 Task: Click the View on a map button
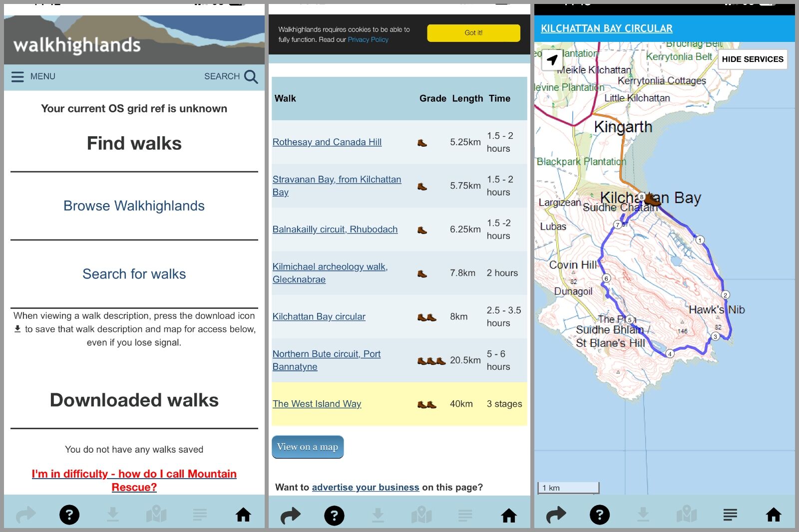[x=308, y=447]
